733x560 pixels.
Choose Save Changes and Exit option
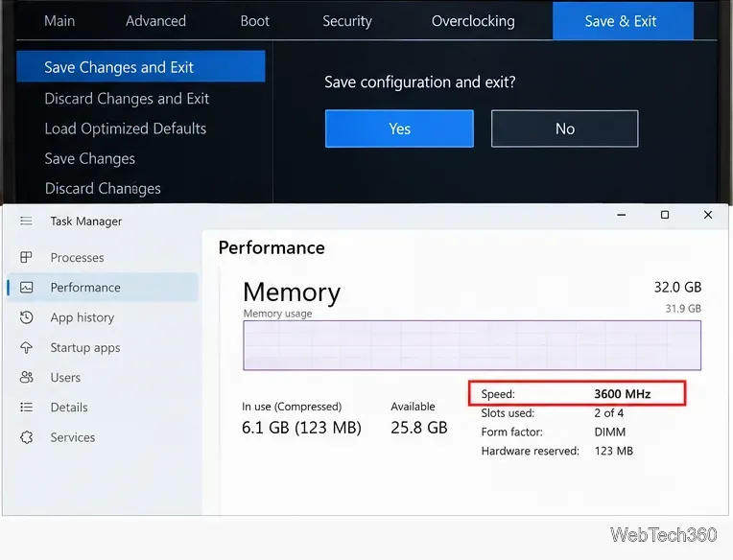pos(141,66)
